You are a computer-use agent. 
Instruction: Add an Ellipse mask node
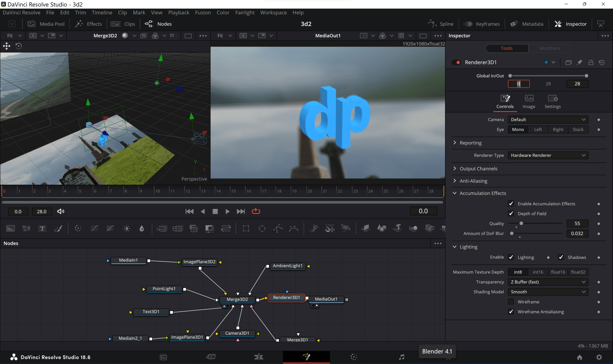262,228
